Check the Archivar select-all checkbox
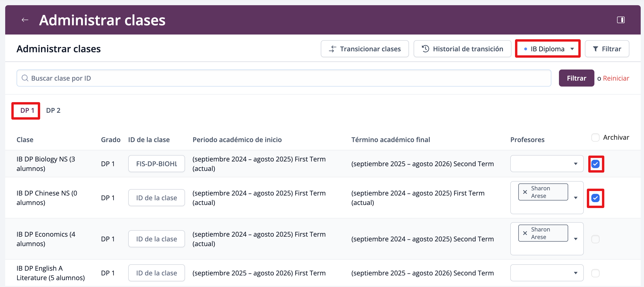The image size is (644, 287). tap(595, 137)
